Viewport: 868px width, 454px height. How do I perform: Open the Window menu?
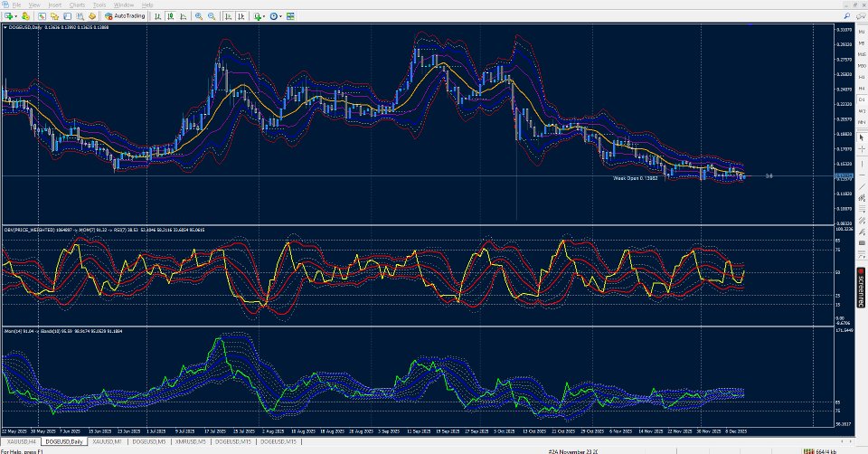[x=124, y=5]
